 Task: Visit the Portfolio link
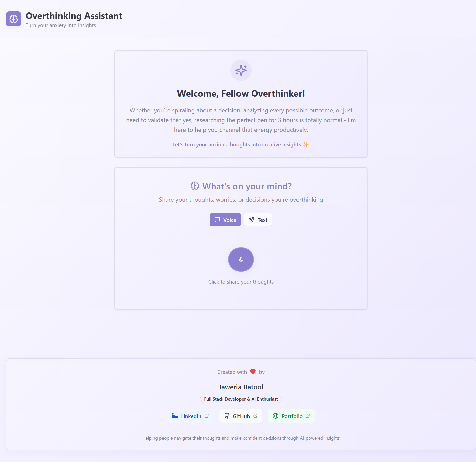coord(291,416)
